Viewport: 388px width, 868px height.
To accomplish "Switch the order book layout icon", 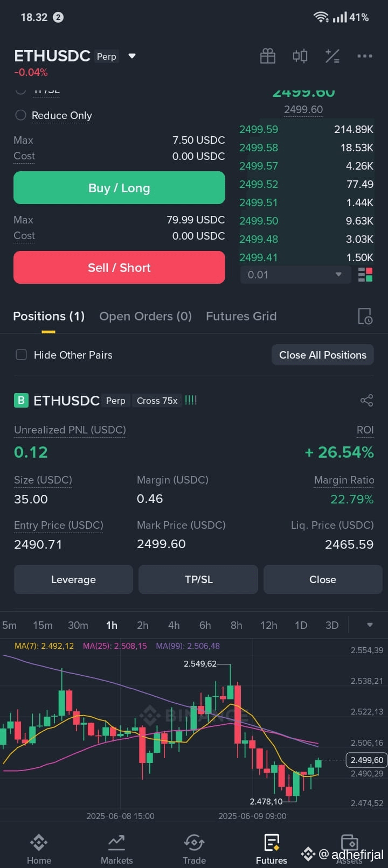I will click(x=365, y=275).
